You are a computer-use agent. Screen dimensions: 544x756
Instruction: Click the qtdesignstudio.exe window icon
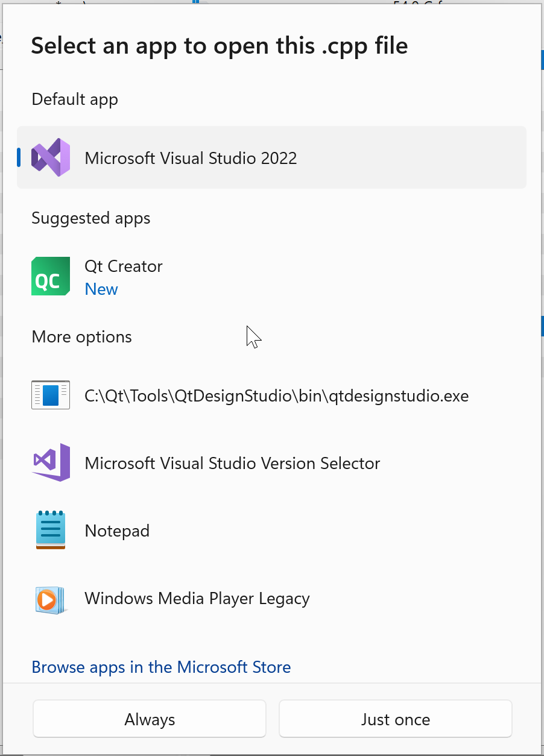point(51,395)
